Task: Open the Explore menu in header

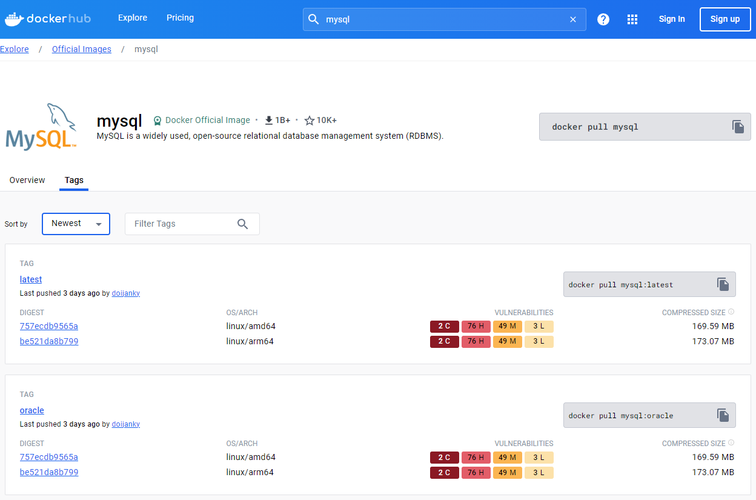Action: [133, 18]
